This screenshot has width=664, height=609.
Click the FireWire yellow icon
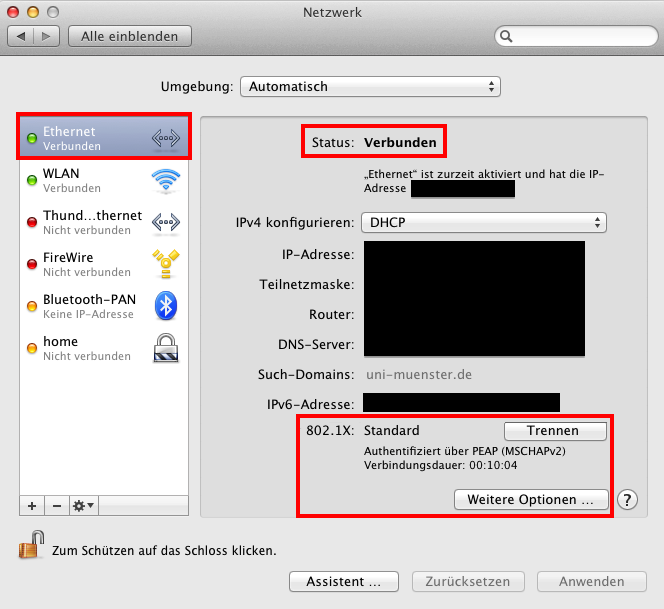click(x=165, y=264)
